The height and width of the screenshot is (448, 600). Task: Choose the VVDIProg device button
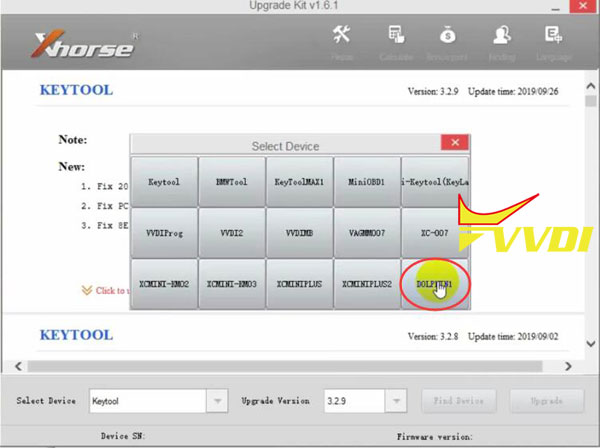164,233
